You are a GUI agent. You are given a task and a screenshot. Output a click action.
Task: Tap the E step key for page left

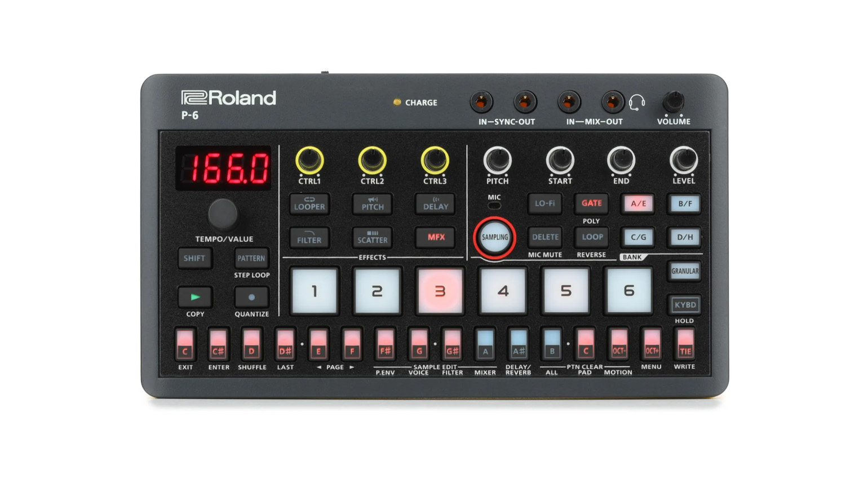318,344
